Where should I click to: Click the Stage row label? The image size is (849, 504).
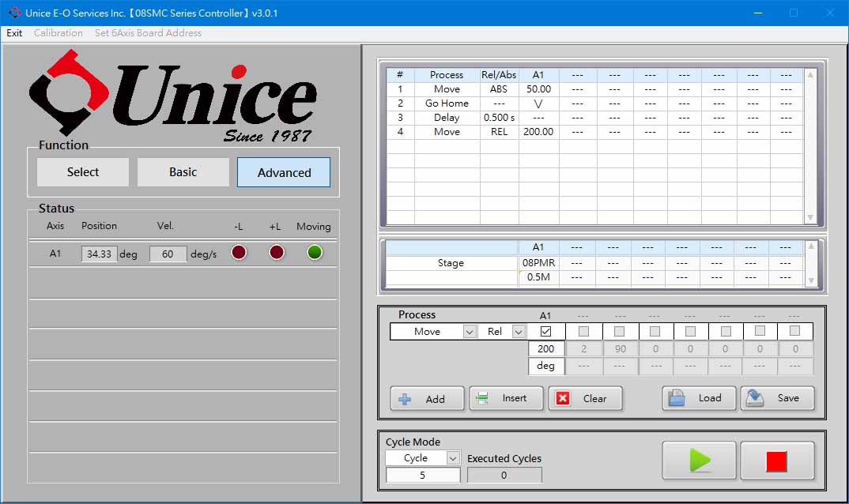(451, 262)
